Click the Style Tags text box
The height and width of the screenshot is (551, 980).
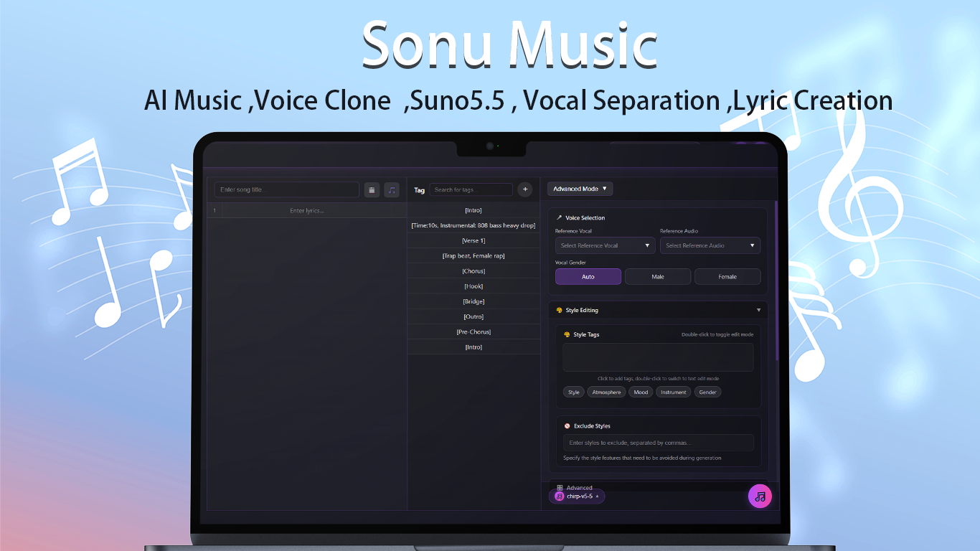pyautogui.click(x=658, y=357)
